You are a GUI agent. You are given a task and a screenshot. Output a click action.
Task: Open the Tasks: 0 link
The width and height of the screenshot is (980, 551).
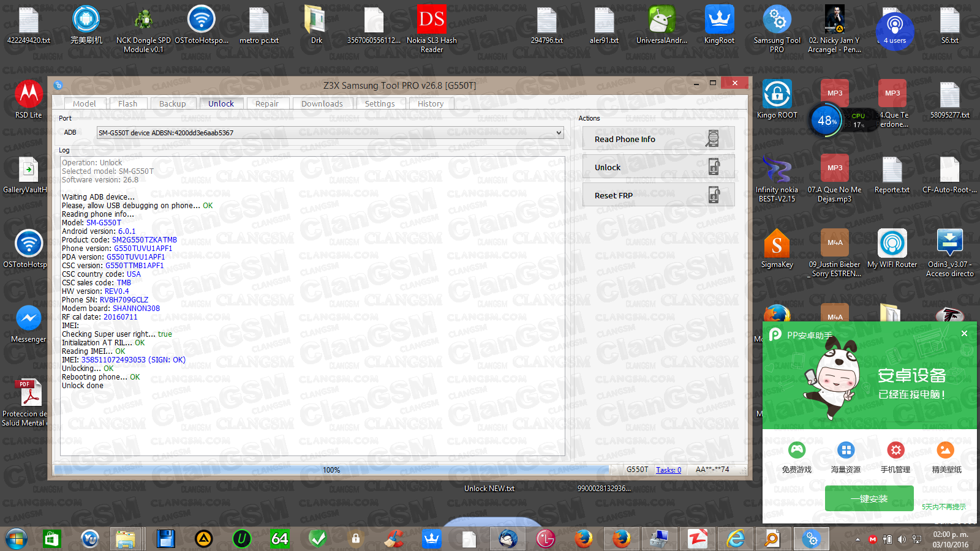(x=668, y=470)
